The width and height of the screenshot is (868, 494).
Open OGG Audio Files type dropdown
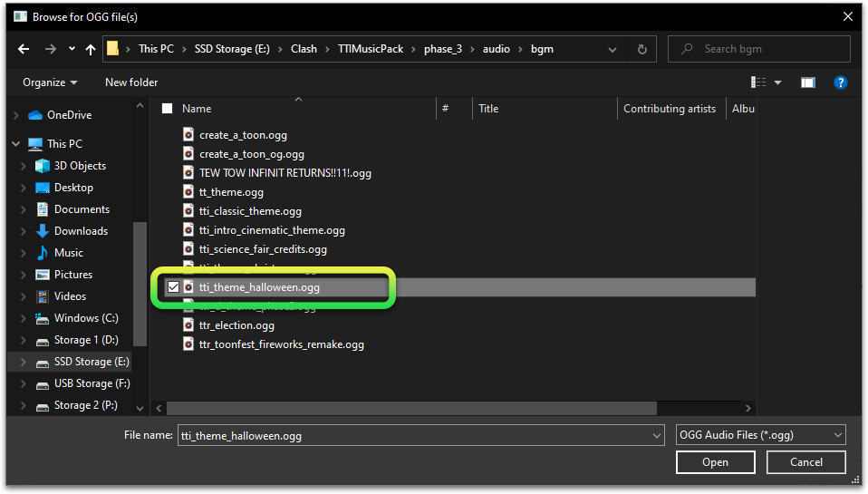760,435
